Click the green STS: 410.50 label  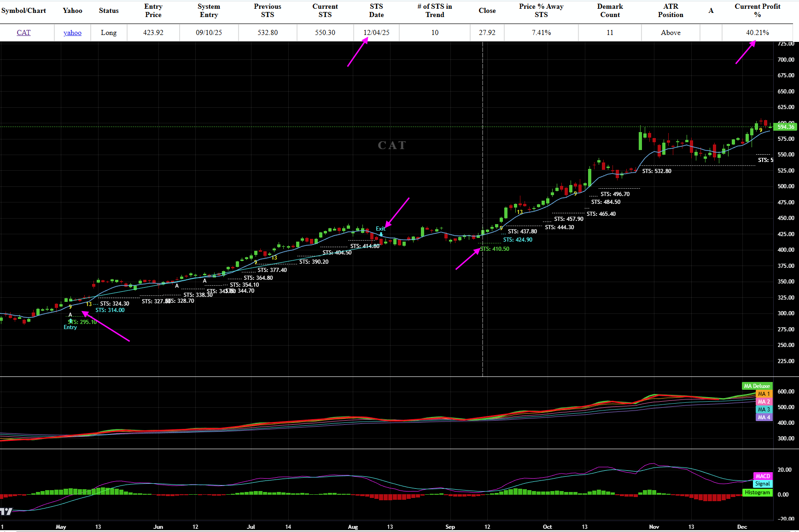click(x=495, y=249)
